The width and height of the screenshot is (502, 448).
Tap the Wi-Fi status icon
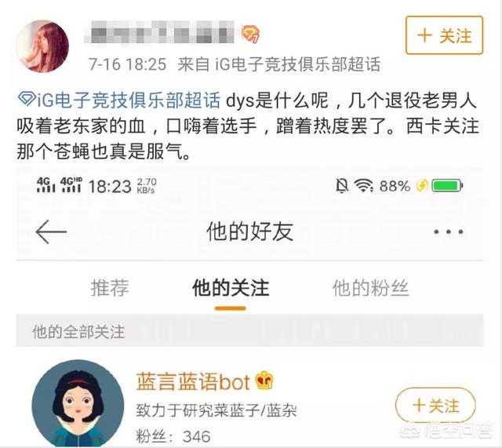[363, 185]
